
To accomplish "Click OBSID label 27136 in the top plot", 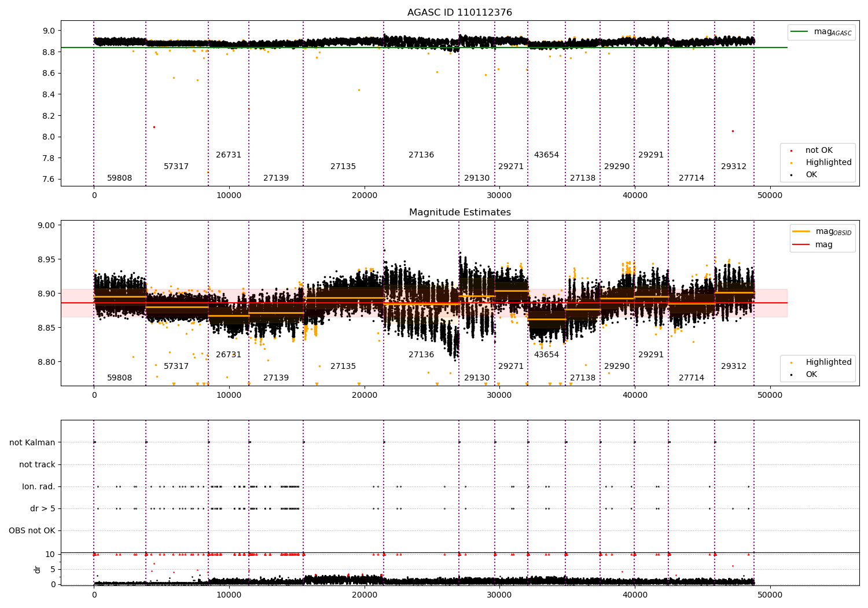I will 421,155.
